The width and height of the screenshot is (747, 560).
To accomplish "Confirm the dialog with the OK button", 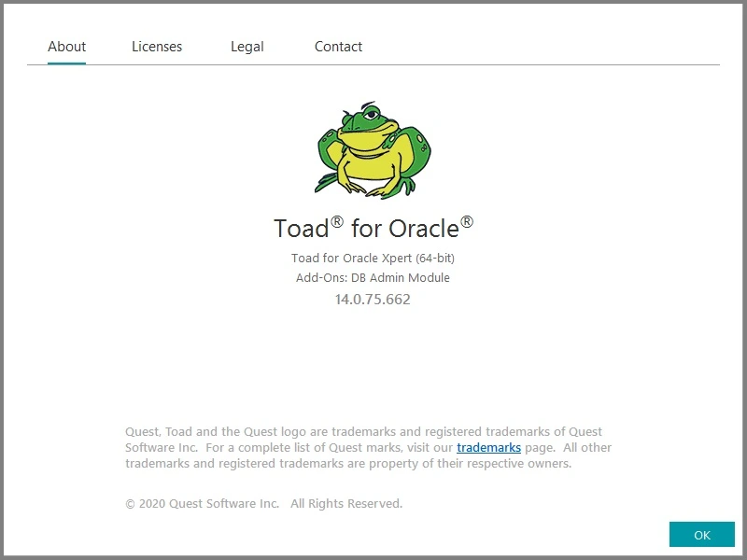I will coord(702,535).
